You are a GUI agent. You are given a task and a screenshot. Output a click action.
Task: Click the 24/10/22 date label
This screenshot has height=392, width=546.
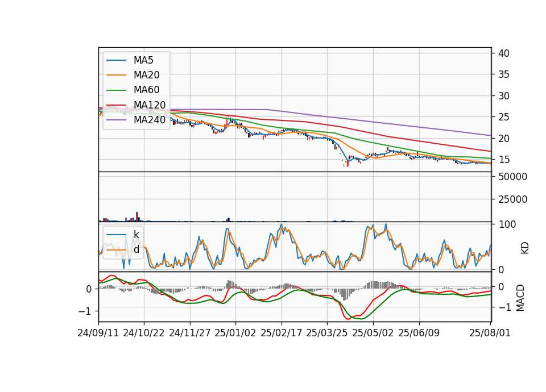coord(144,333)
